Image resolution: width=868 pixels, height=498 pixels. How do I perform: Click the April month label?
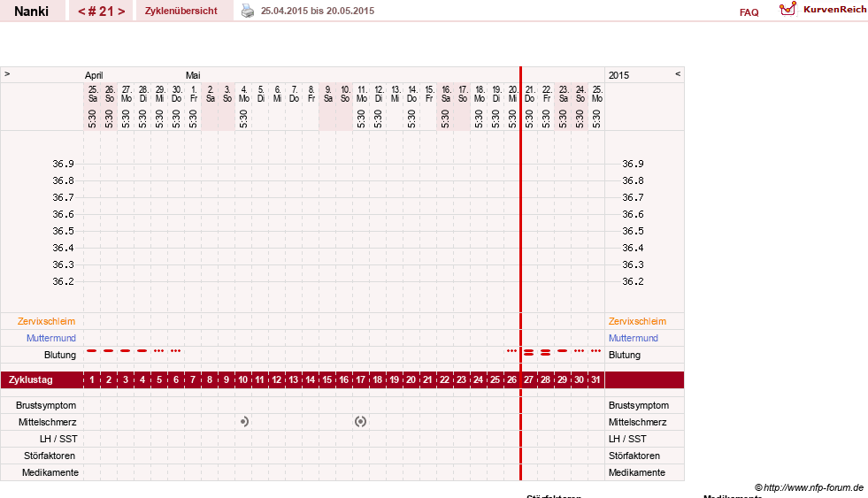(x=94, y=75)
